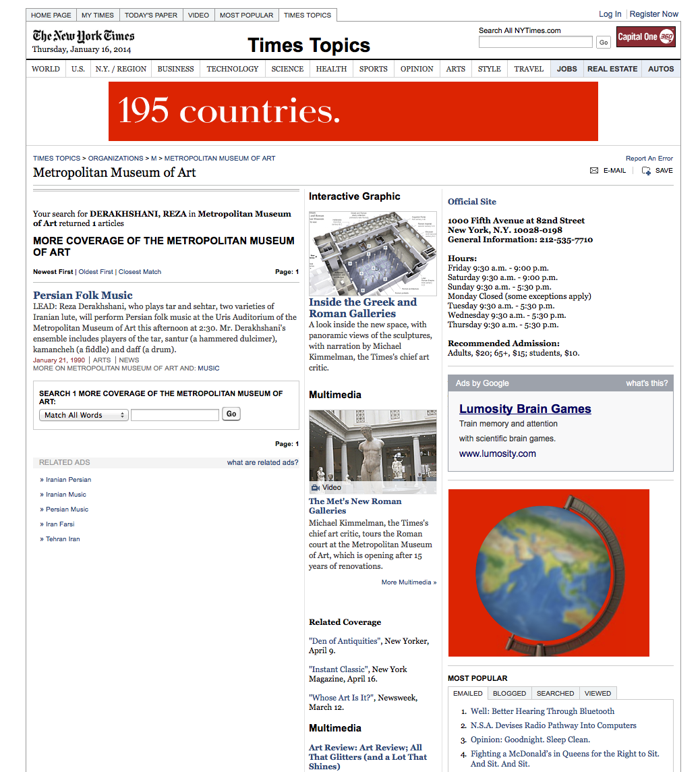Open the Den of Antiquities link
Image resolution: width=700 pixels, height=772 pixels.
click(345, 641)
